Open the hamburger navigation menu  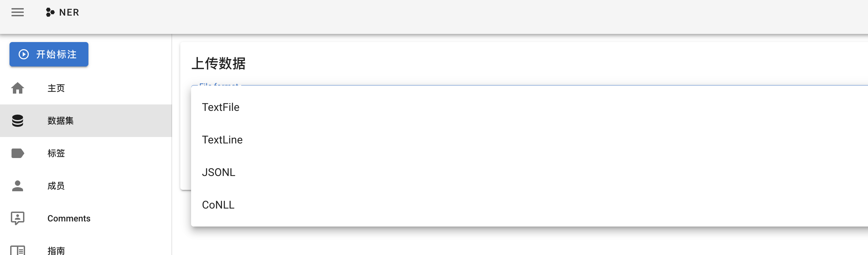pyautogui.click(x=18, y=13)
